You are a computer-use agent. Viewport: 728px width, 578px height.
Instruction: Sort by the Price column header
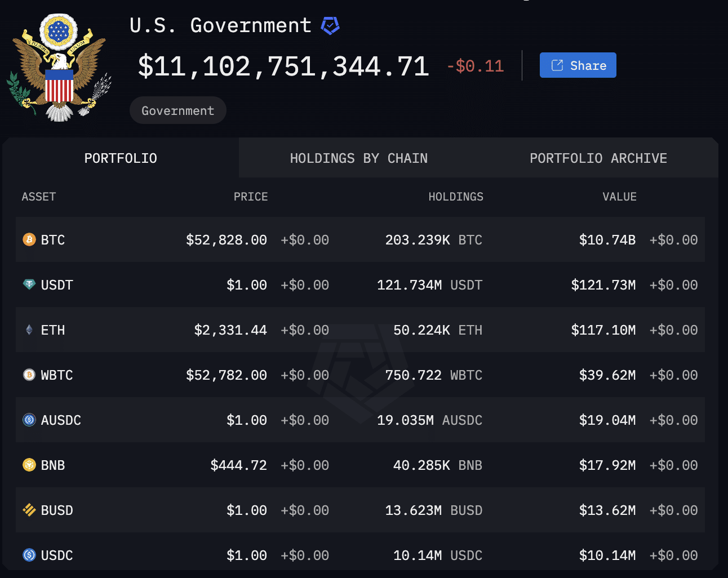(x=251, y=197)
